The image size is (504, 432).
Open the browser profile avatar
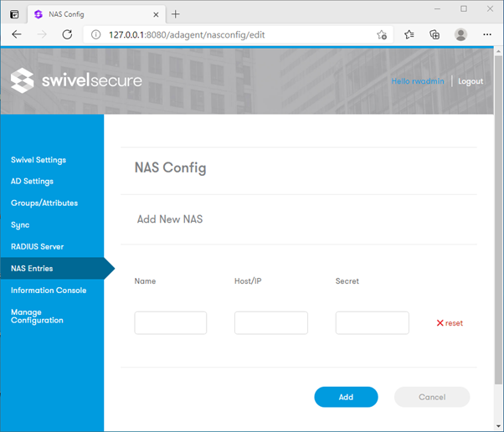tap(460, 34)
